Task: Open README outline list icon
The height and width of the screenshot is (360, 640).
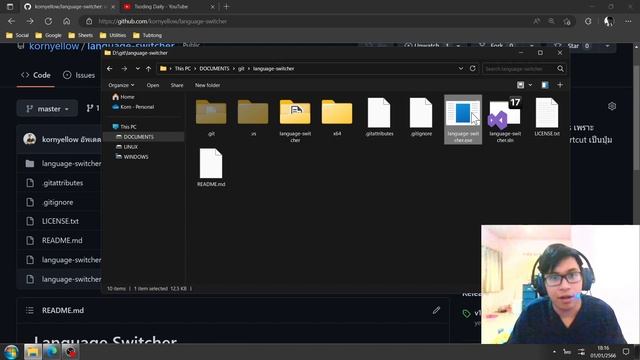Action: coord(30,311)
